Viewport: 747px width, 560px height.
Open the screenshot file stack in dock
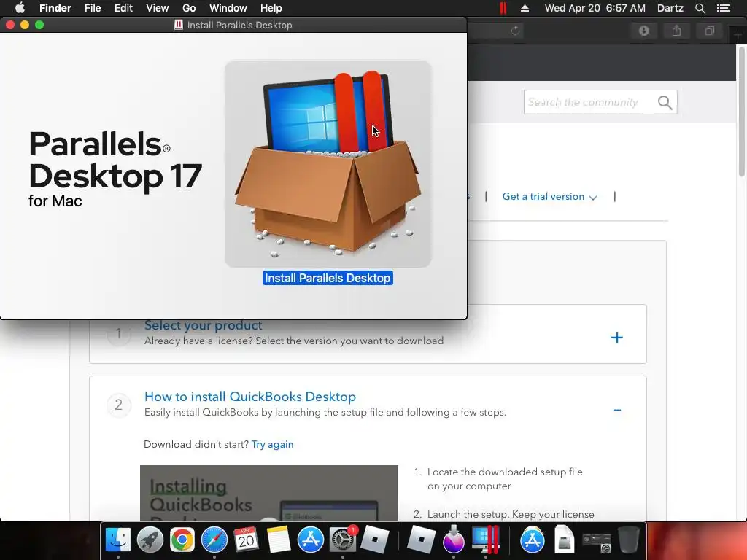pyautogui.click(x=597, y=542)
